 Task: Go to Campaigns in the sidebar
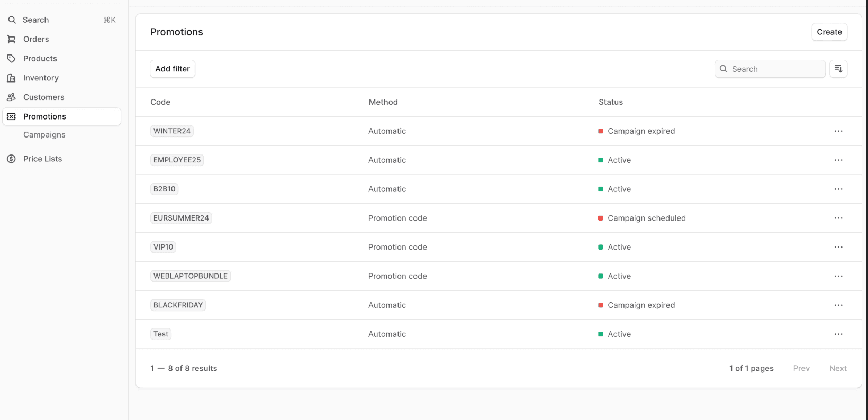(x=44, y=135)
